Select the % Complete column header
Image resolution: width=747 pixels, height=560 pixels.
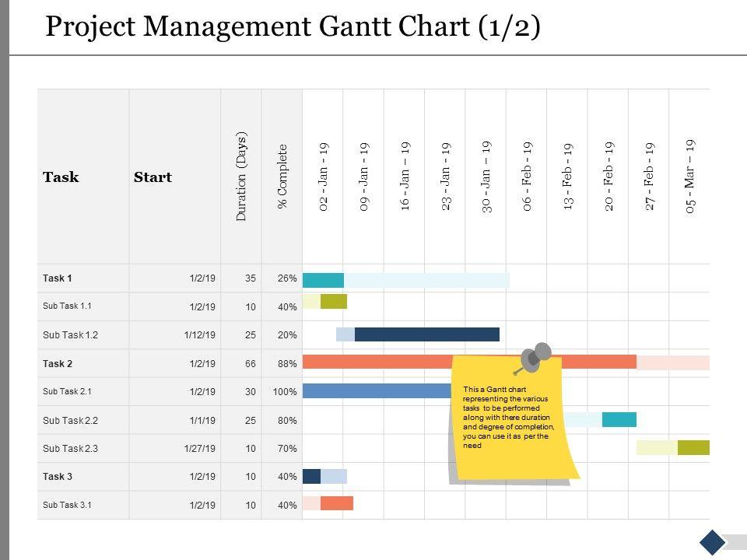click(x=282, y=177)
